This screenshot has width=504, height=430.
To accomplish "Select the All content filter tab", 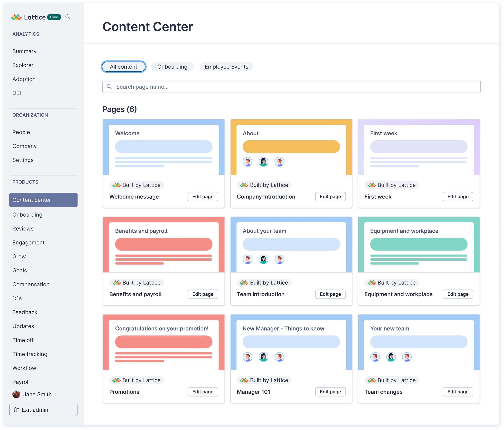I will tap(123, 67).
